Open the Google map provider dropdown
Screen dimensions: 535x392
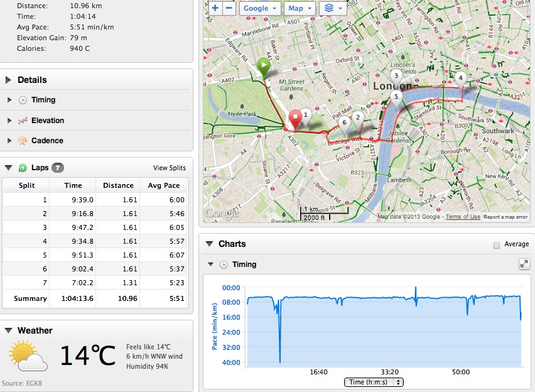260,8
